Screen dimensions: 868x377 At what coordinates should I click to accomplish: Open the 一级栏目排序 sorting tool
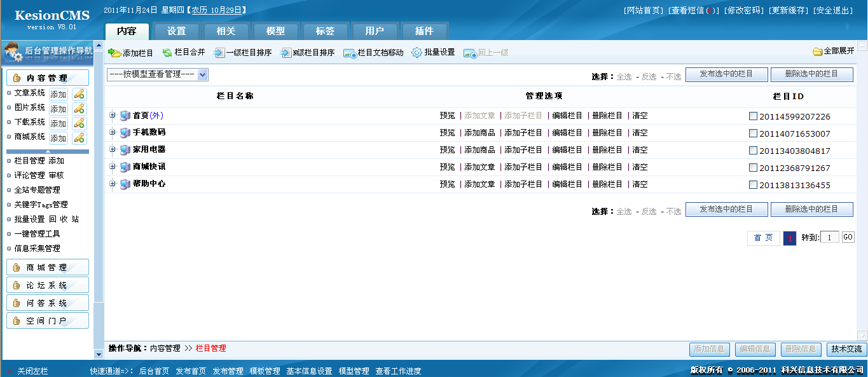[x=219, y=53]
